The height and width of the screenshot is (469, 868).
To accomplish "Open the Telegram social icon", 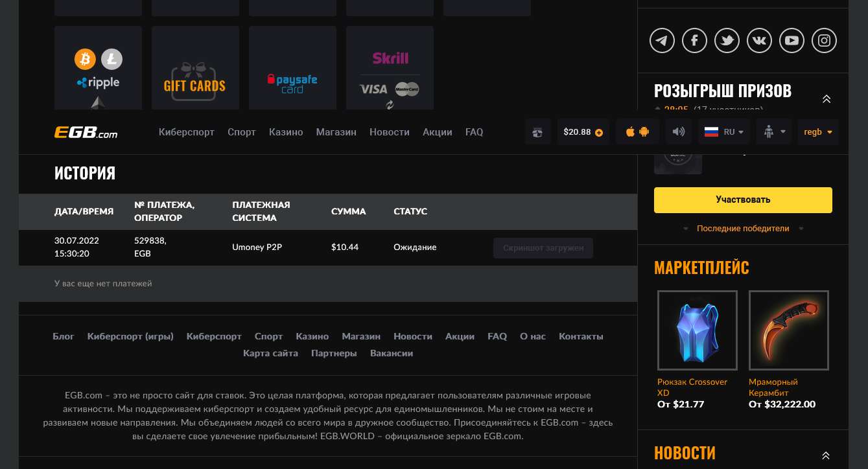I will (662, 41).
